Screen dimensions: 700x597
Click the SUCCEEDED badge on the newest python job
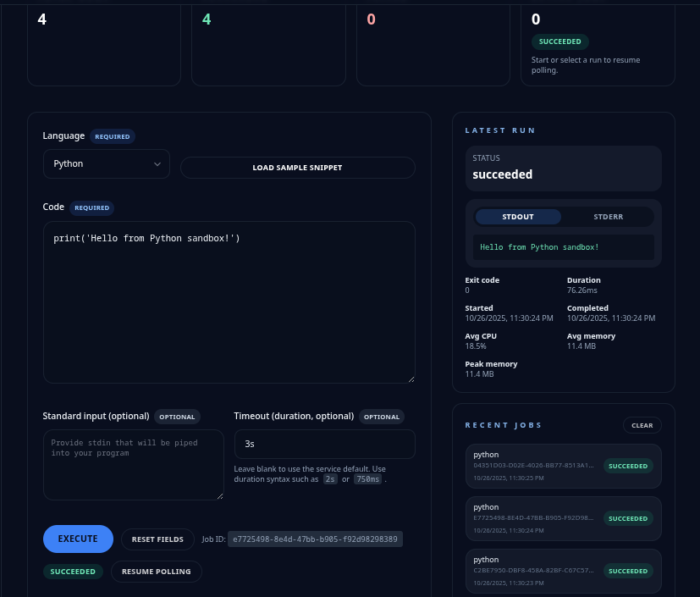[x=628, y=466]
